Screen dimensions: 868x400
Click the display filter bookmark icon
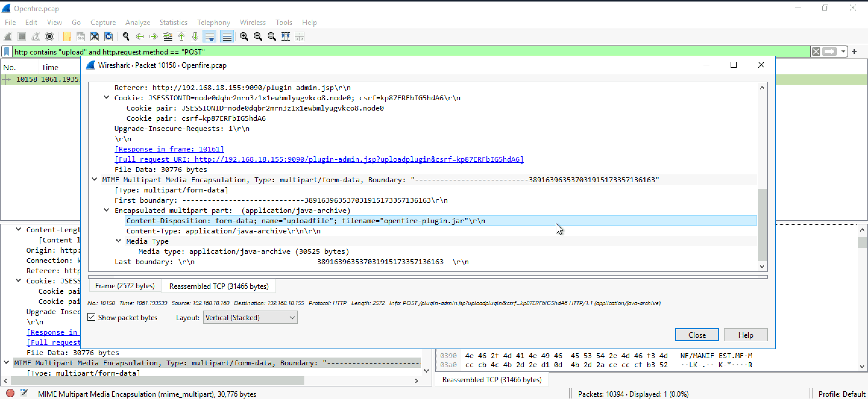(x=7, y=52)
